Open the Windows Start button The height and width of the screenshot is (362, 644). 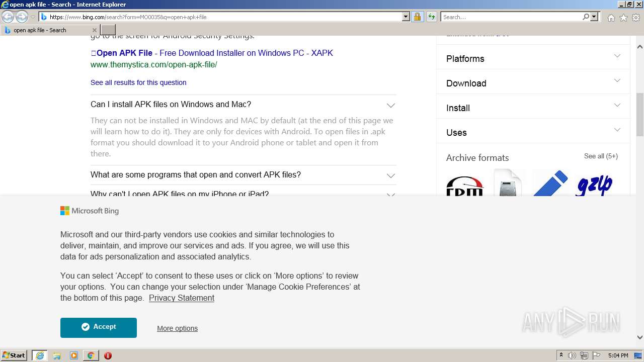pyautogui.click(x=14, y=355)
